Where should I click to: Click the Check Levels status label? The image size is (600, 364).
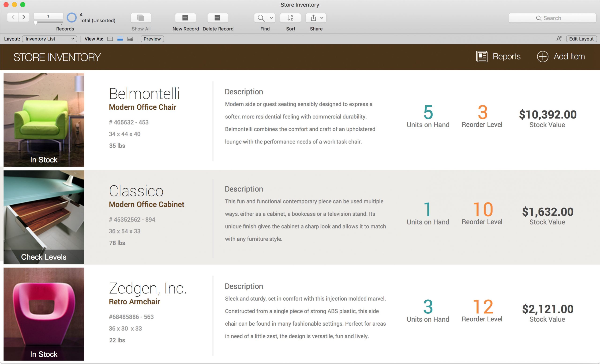tap(44, 257)
